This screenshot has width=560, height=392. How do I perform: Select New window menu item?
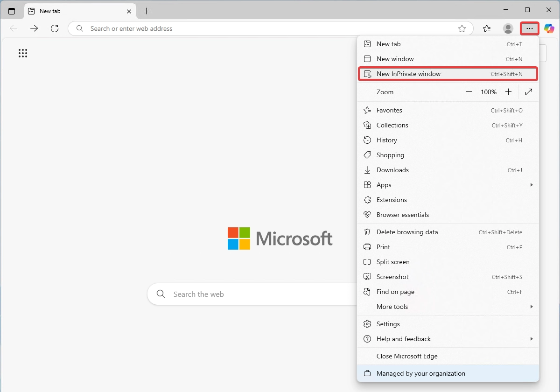[448, 59]
